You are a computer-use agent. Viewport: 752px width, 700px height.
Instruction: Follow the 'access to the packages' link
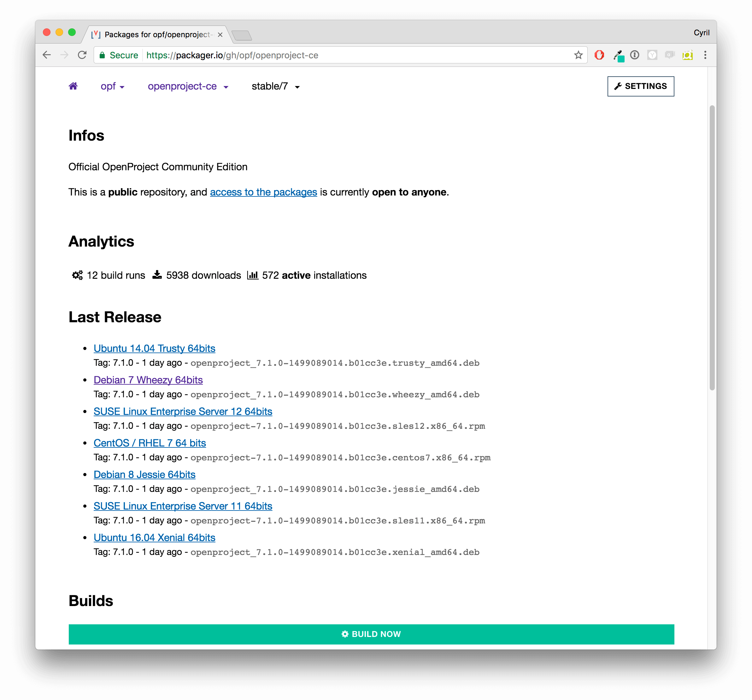[263, 192]
